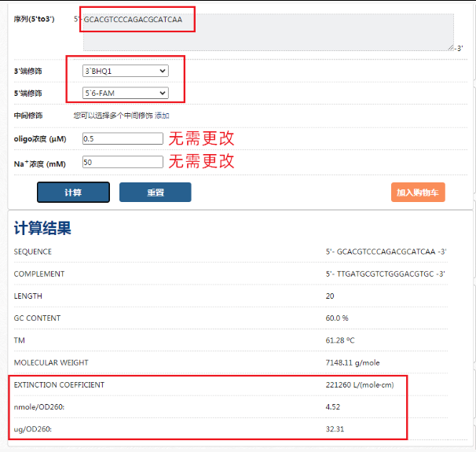Click the 添加 link for middle modifications
The width and height of the screenshot is (476, 452).
[x=162, y=116]
